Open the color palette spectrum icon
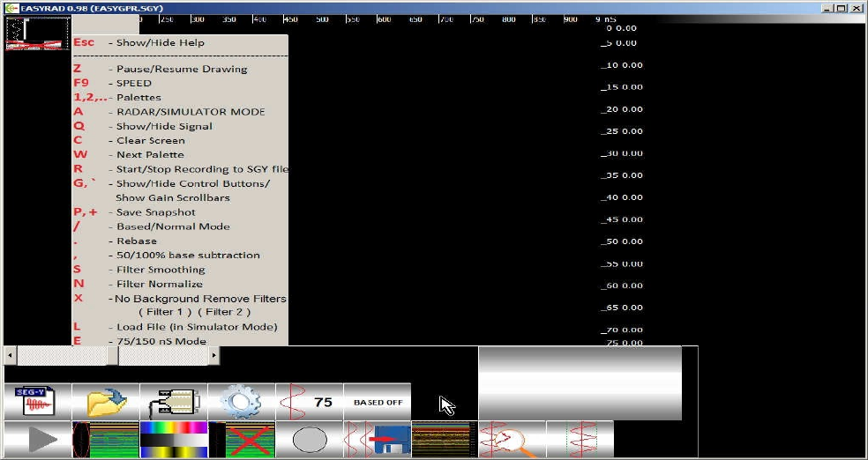868x460 pixels. pos(174,440)
